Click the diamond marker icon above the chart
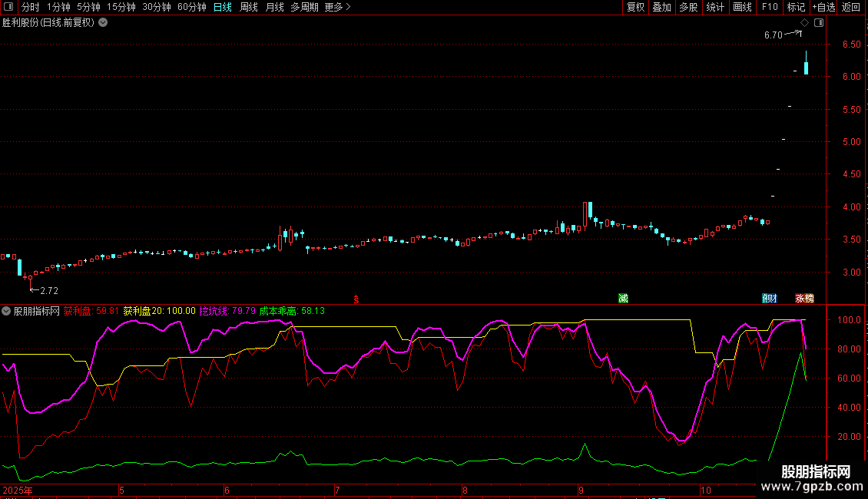The image size is (868, 499). point(805,22)
